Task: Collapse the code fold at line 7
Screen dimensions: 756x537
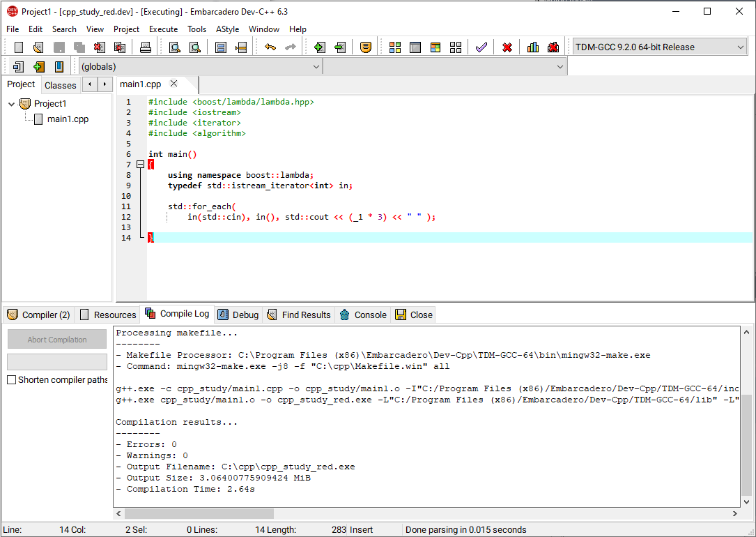Action: click(140, 165)
